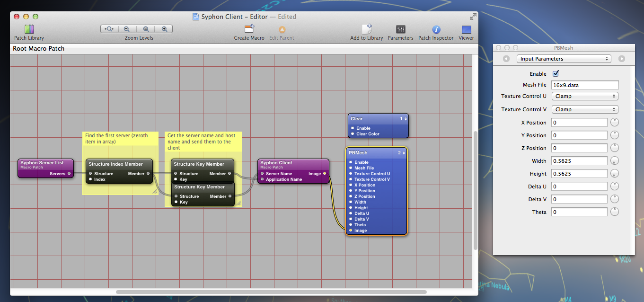Click the Delta V dial knob

[x=614, y=199]
